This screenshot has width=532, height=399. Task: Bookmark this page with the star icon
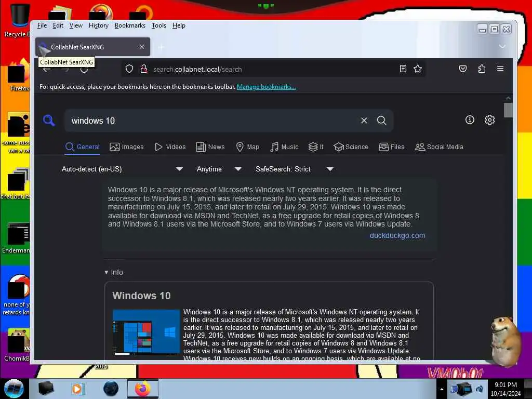418,69
